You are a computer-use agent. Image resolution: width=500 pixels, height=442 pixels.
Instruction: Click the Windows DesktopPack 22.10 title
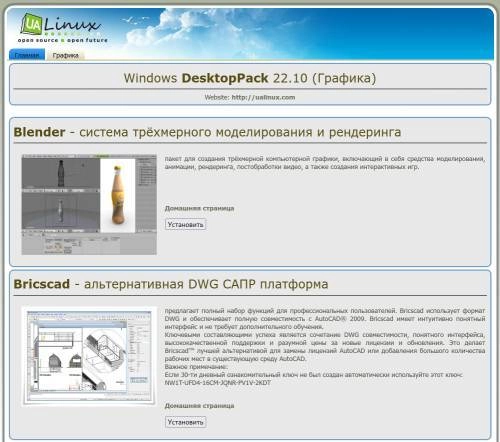click(x=250, y=78)
